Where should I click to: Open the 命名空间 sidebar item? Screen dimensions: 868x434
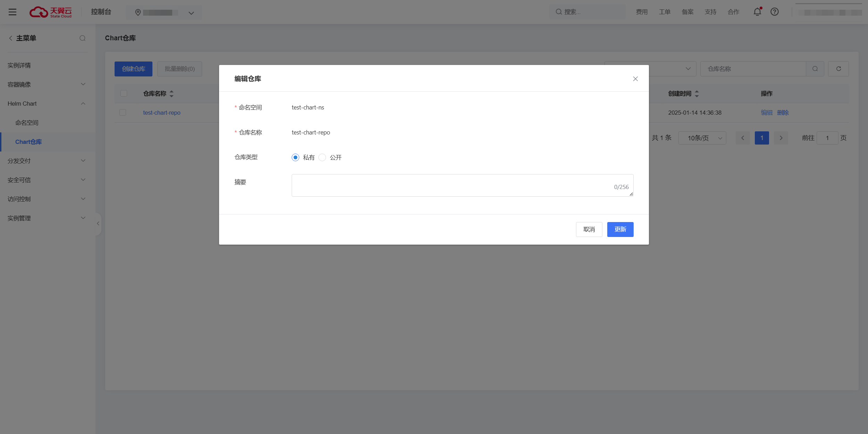pos(27,123)
